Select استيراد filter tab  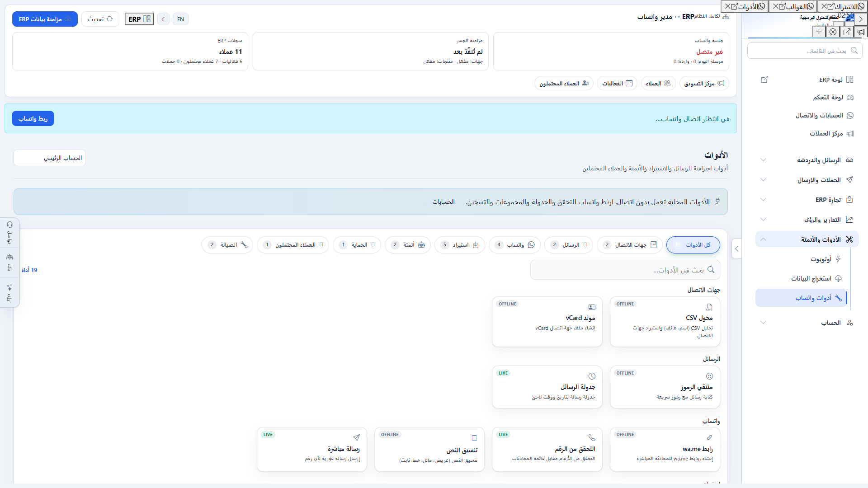point(460,245)
